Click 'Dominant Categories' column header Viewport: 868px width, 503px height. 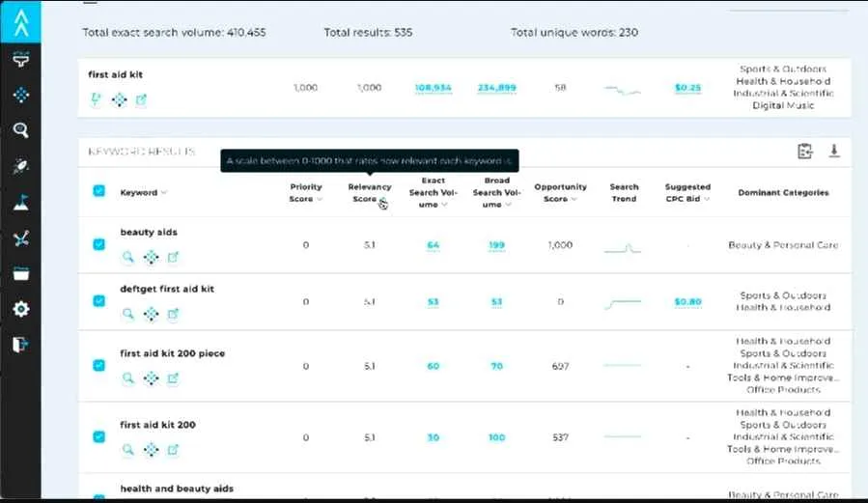[x=783, y=192]
